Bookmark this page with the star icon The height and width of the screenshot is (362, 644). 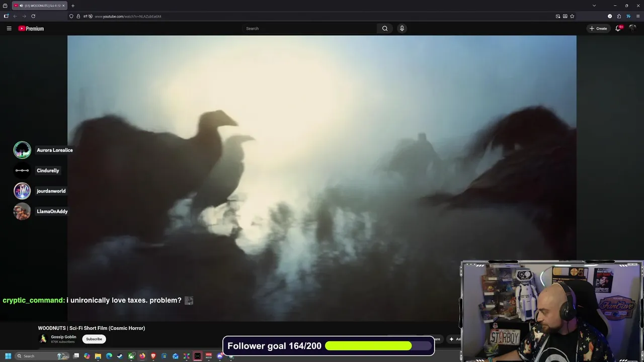pyautogui.click(x=572, y=16)
